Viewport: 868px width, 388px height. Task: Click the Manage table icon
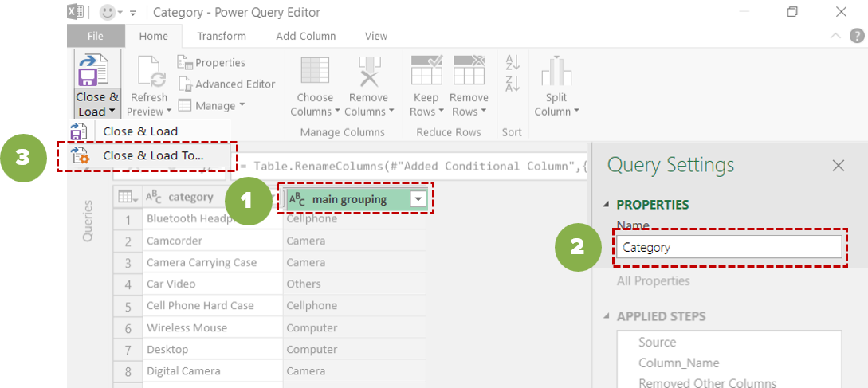pyautogui.click(x=185, y=105)
